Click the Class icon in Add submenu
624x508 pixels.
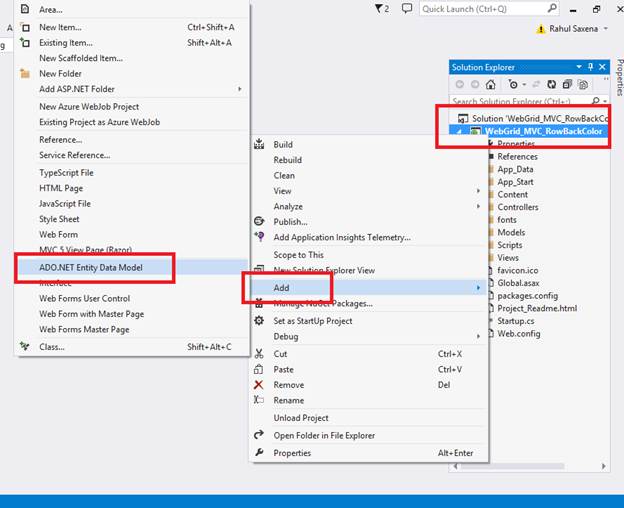pyautogui.click(x=25, y=346)
